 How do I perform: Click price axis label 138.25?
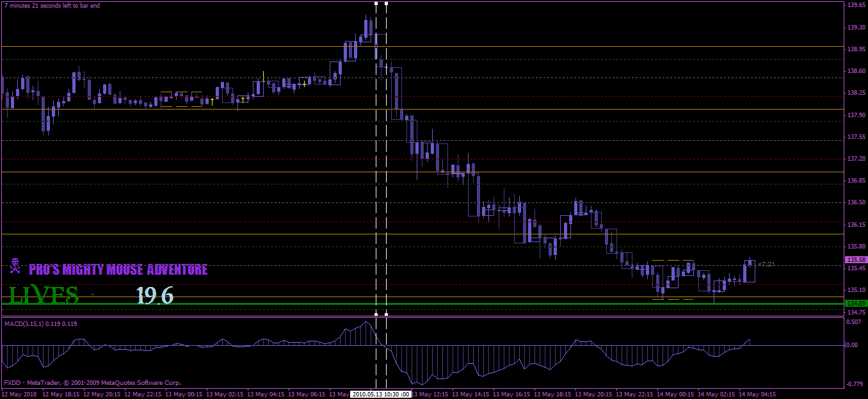coord(856,93)
